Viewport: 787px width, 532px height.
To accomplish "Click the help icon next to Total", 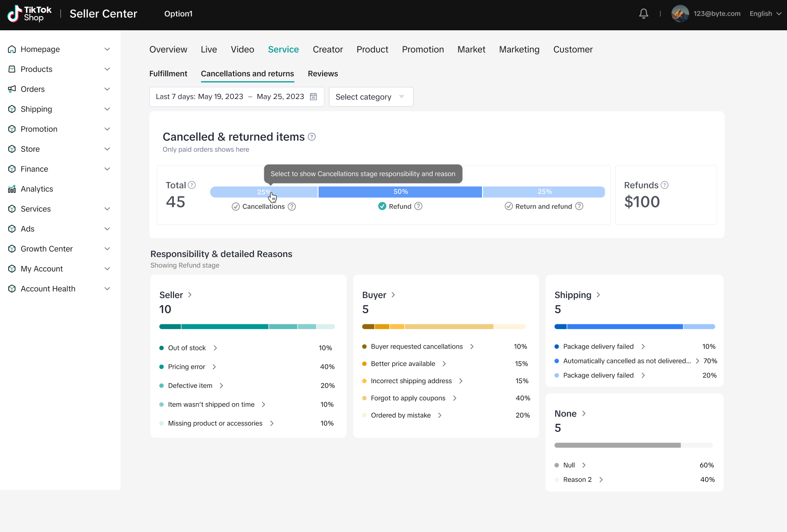I will pyautogui.click(x=192, y=185).
